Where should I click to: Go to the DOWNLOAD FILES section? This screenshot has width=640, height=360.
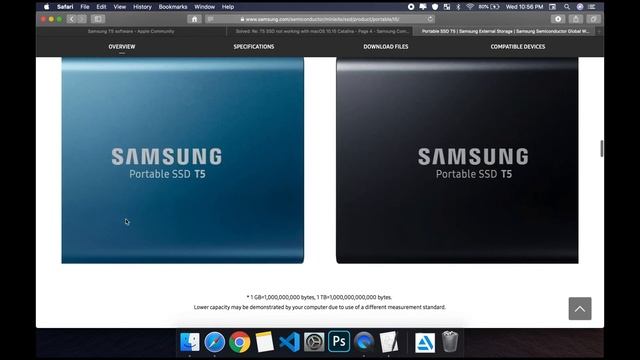click(x=386, y=47)
